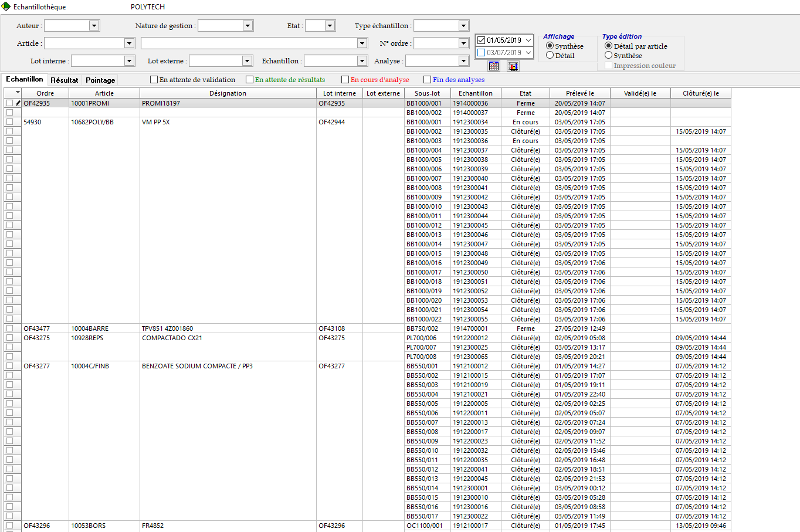Click sous-lot 'BB550/017'
The height and width of the screenshot is (532, 800).
pos(422,516)
